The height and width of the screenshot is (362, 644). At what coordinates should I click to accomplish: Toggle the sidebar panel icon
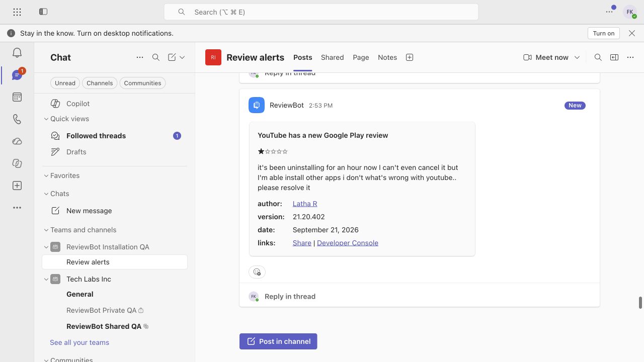click(43, 12)
